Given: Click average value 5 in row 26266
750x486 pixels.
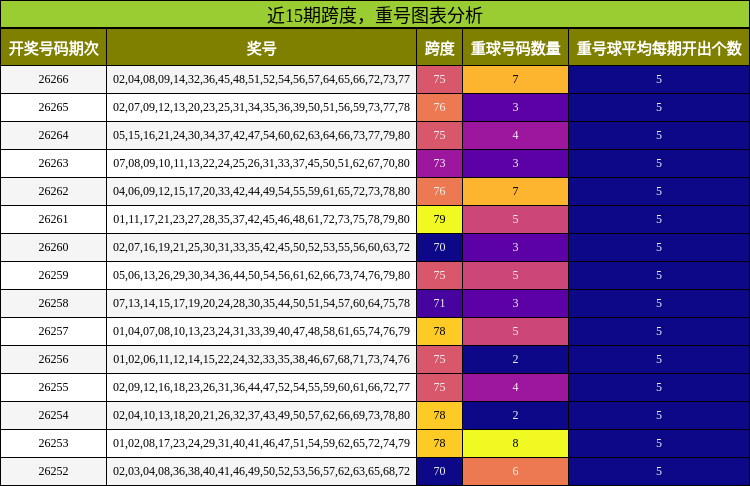Looking at the screenshot, I should click(x=659, y=79).
